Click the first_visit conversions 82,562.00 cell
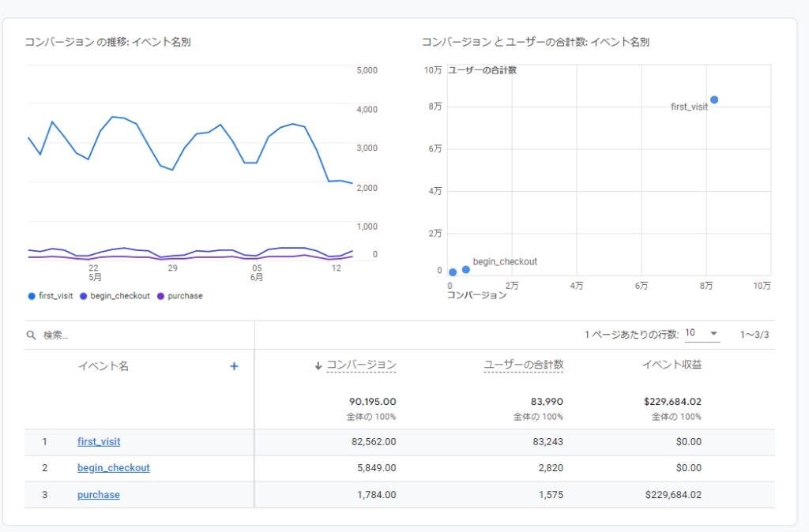 click(374, 442)
